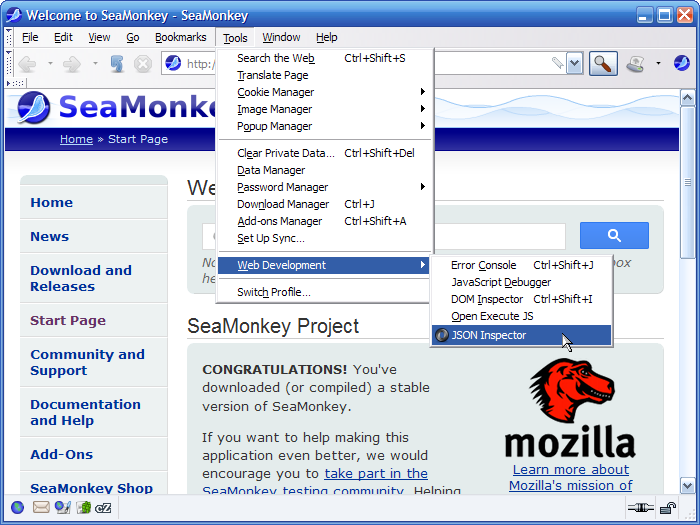Click the magnifier Search toolbar button

coord(603,63)
